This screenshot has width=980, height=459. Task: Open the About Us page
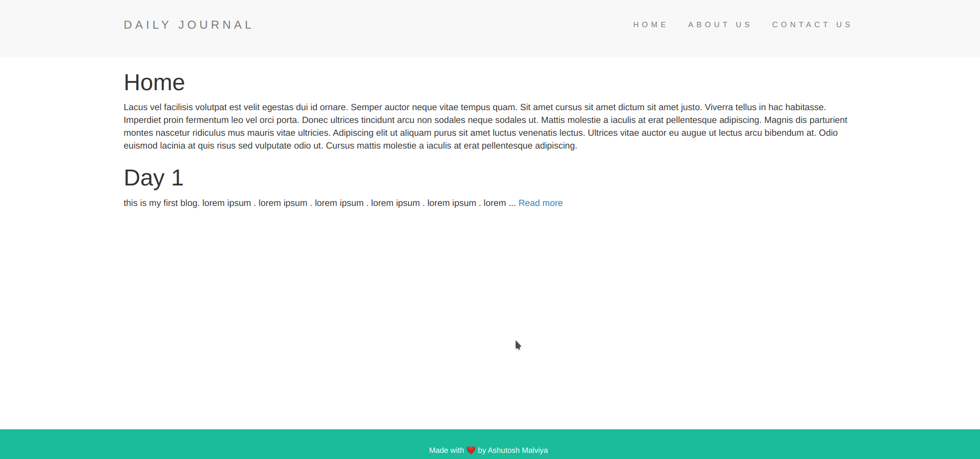click(x=719, y=25)
